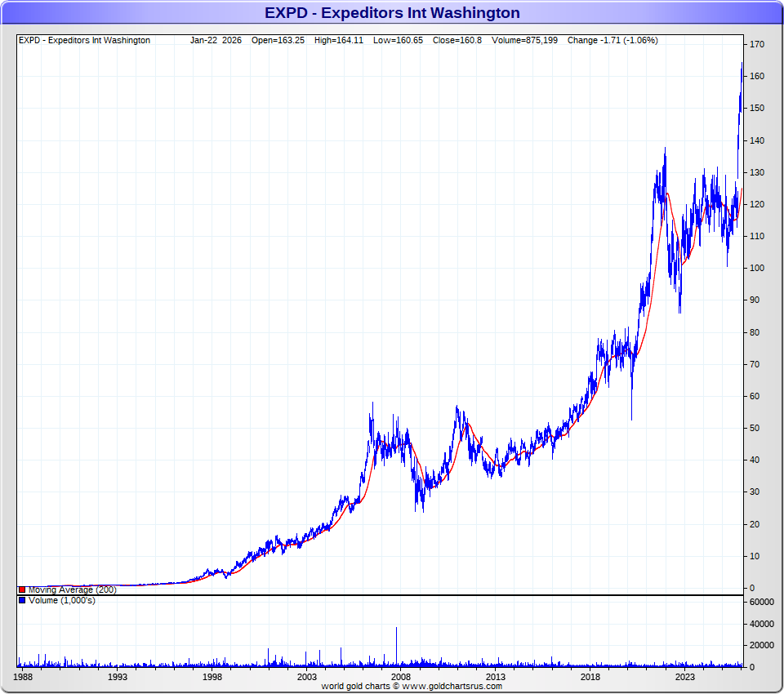784x694 pixels.
Task: Click the 170 price axis label
Action: pyautogui.click(x=757, y=45)
